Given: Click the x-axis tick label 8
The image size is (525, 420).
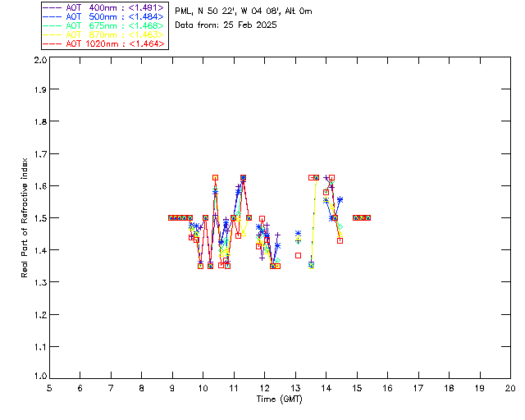Looking at the screenshot, I should 142,388.
